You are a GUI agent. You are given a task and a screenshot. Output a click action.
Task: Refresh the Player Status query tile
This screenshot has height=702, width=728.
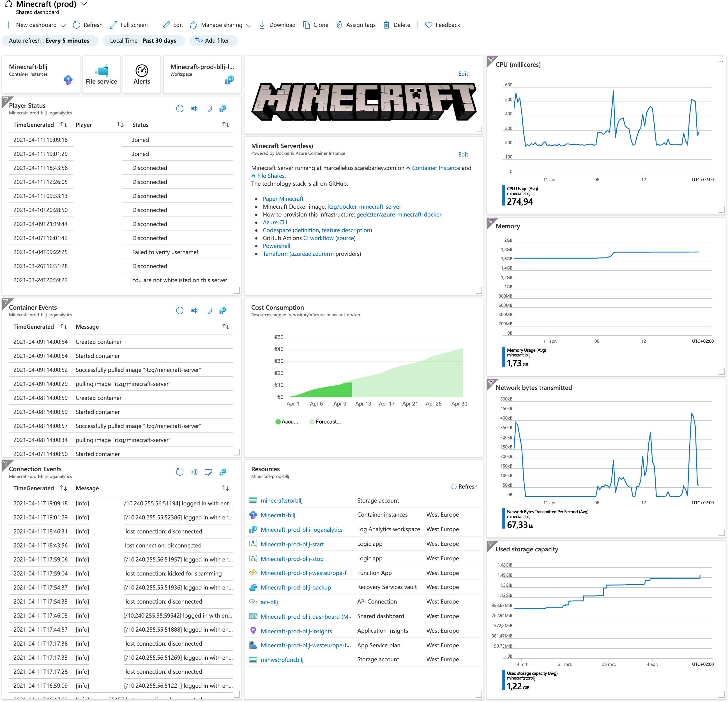pos(180,109)
